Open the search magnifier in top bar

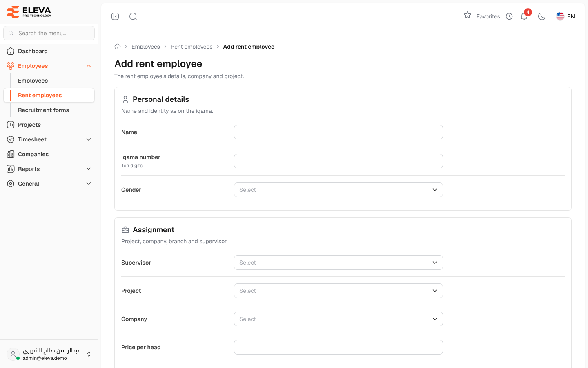(x=133, y=16)
